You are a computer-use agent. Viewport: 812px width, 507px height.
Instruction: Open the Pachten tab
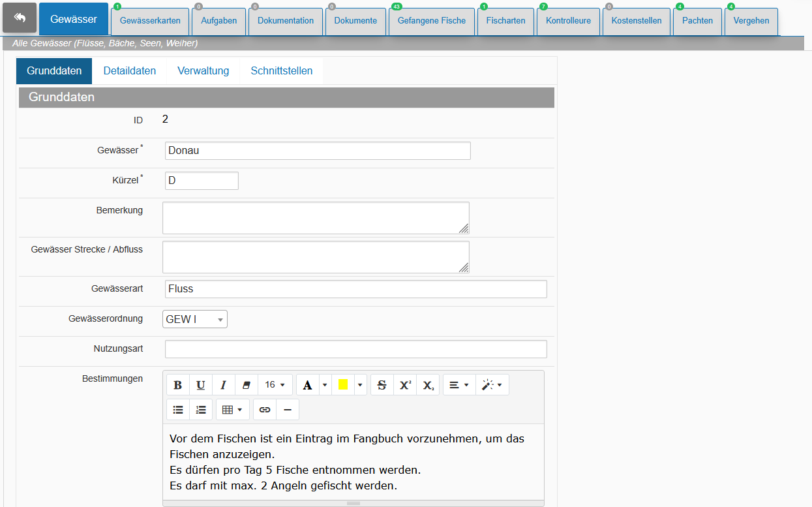click(697, 21)
